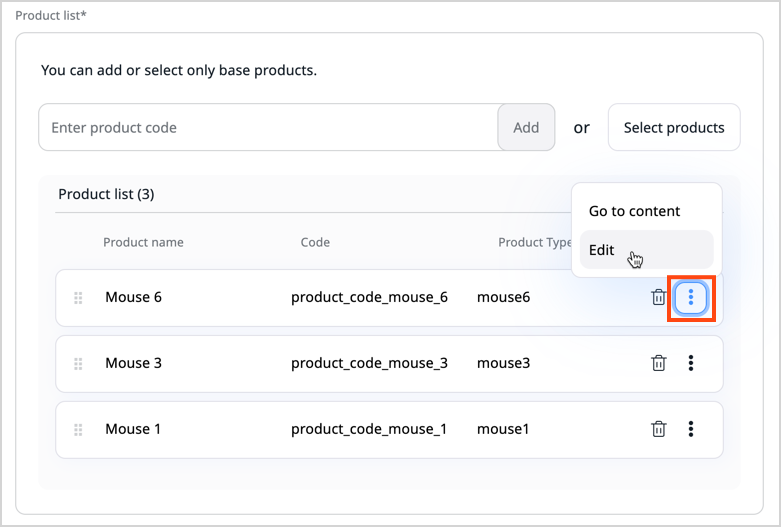Choose Go to content menu entry
The image size is (781, 527).
tap(634, 211)
